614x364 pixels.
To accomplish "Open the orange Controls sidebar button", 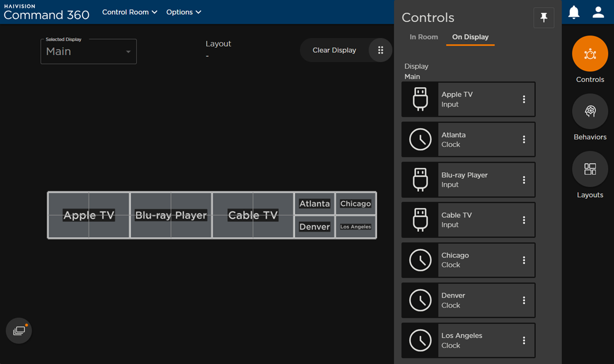I will tap(590, 54).
